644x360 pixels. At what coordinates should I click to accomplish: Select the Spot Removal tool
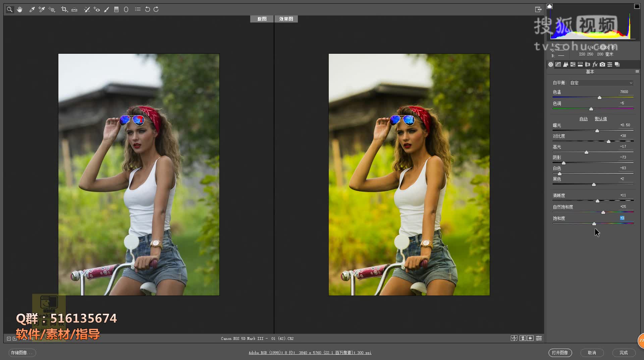87,9
